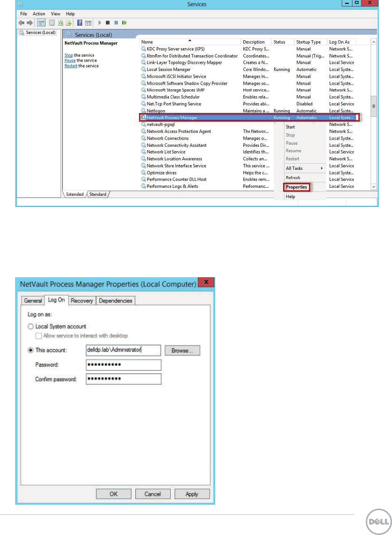The image size is (392, 535).
Task: Click gear icon of Multimedia Class Scheduler
Action: coord(144,97)
